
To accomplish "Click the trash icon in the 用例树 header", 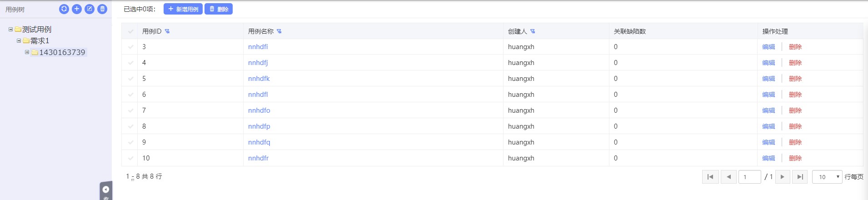I will (x=102, y=9).
